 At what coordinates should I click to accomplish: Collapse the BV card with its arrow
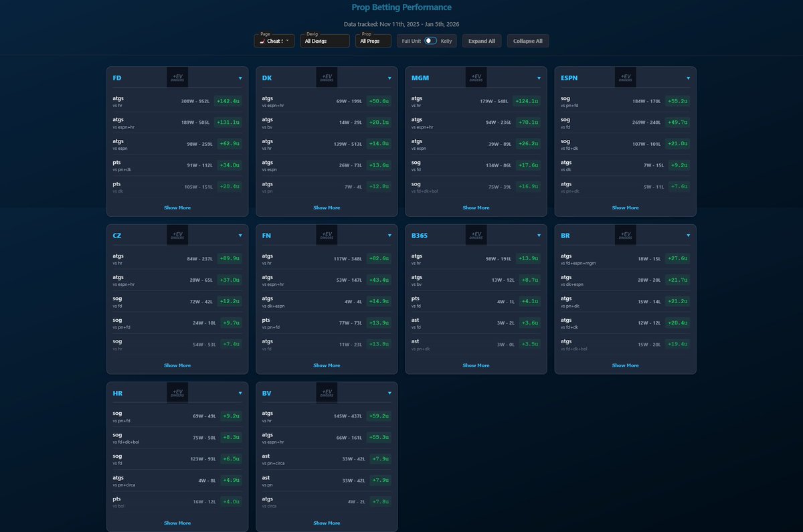(389, 394)
